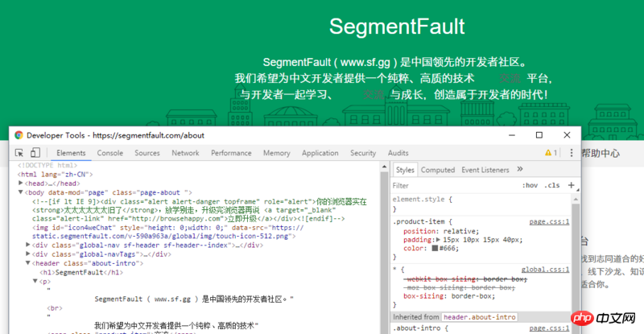The height and width of the screenshot is (334, 644).
Task: Open the Security tab
Action: pyautogui.click(x=363, y=153)
